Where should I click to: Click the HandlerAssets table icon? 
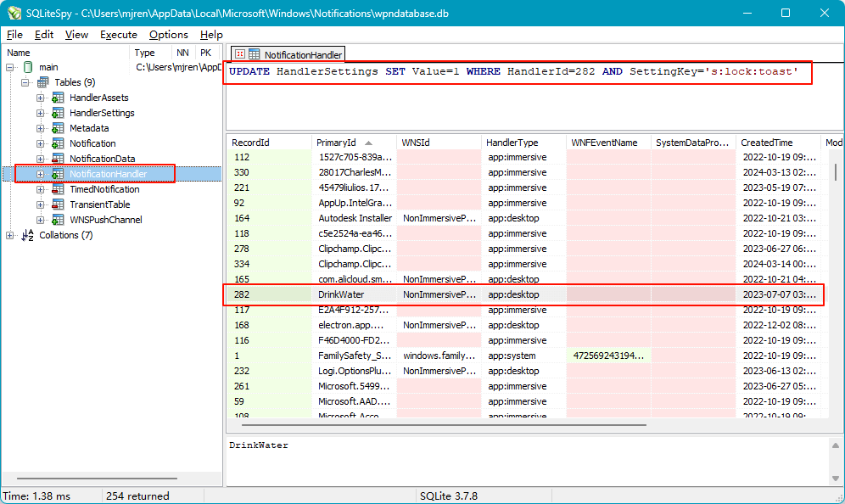[x=58, y=98]
